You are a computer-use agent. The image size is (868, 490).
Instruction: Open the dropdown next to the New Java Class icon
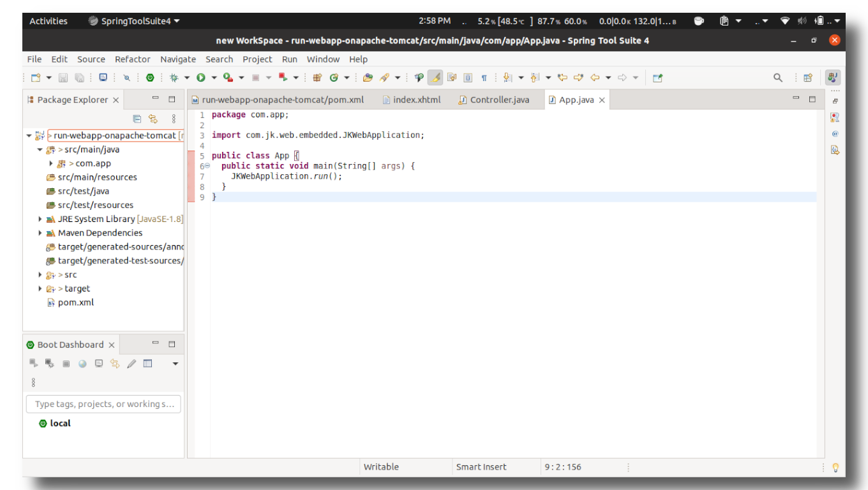click(347, 78)
